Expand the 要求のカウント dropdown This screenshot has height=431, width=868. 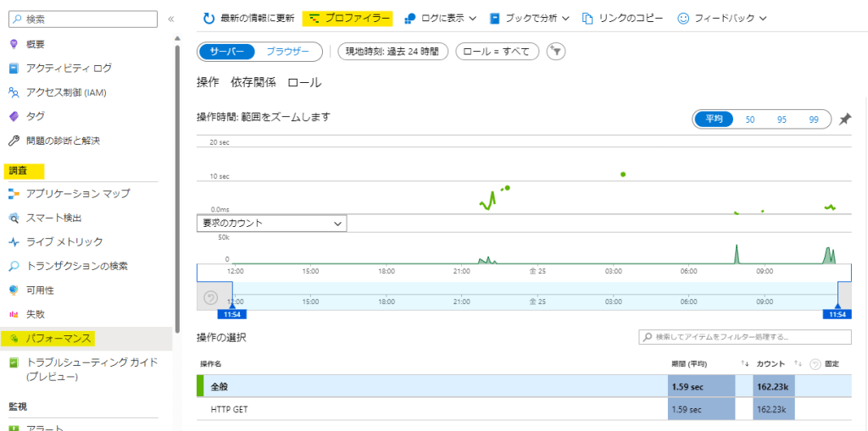(271, 224)
